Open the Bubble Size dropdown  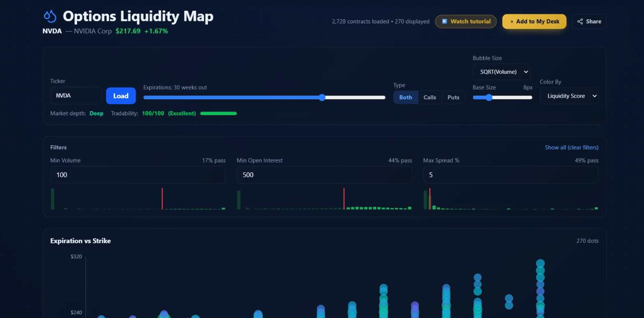[x=501, y=72]
